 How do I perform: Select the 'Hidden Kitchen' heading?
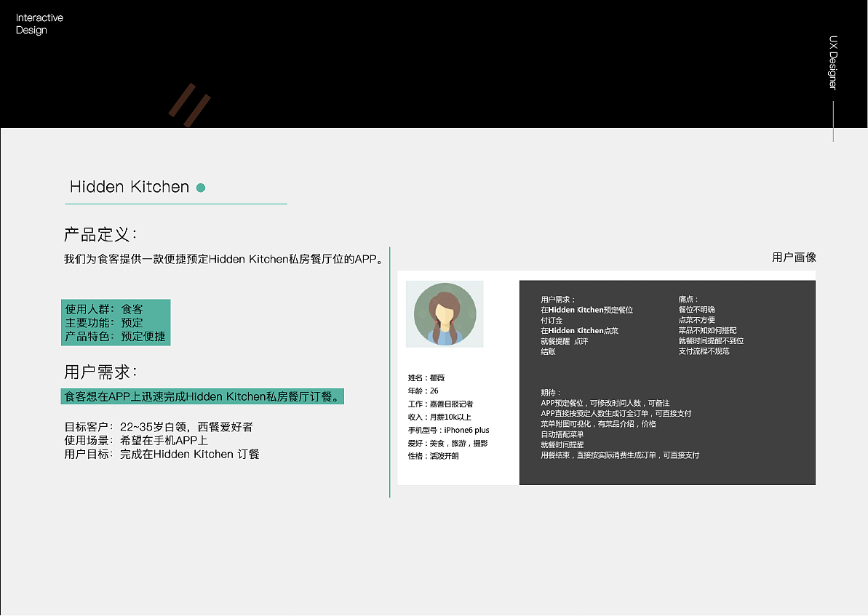click(130, 186)
